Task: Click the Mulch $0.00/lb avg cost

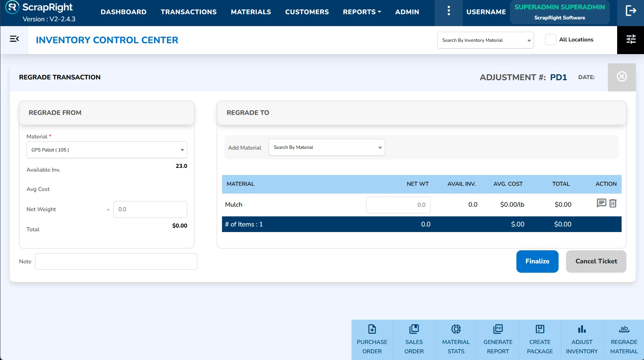Action: click(512, 204)
